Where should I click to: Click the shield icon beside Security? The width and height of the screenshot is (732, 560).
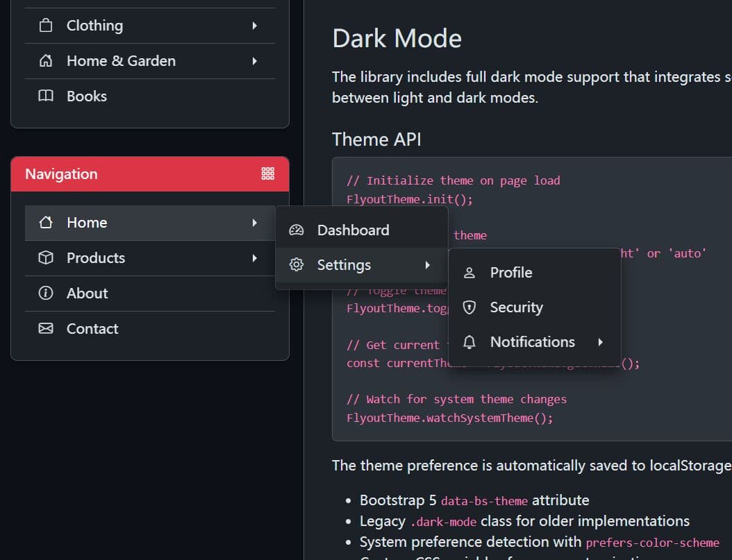coord(470,307)
